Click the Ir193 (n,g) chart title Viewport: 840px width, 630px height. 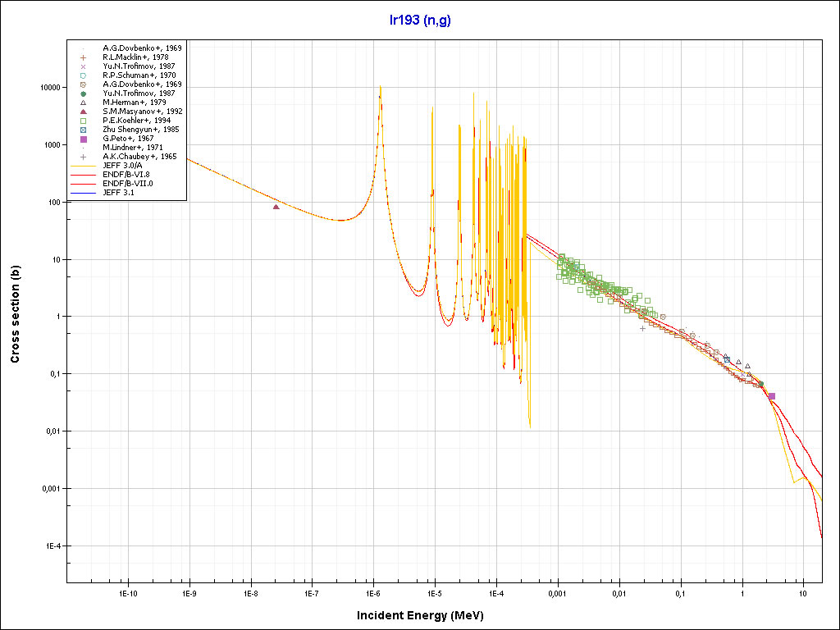coord(420,21)
